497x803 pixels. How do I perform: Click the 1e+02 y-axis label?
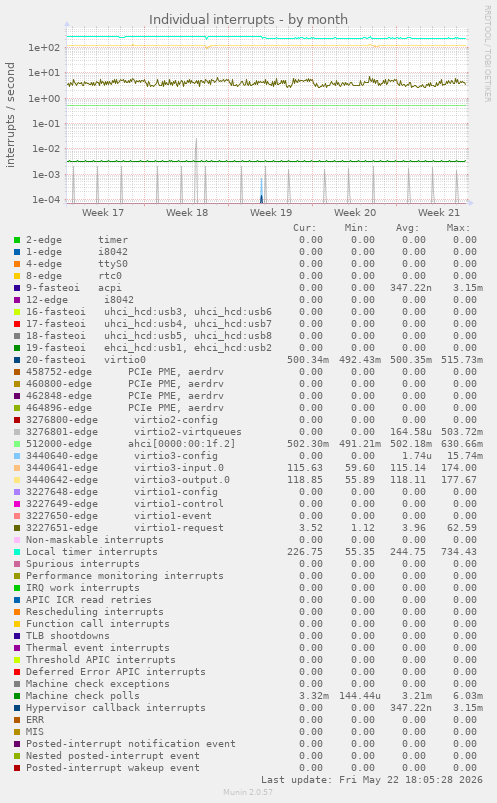(x=44, y=48)
